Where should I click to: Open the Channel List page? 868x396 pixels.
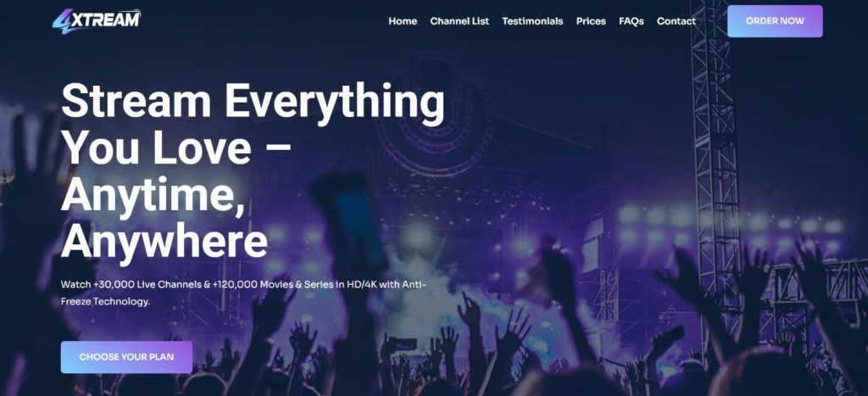(x=459, y=21)
